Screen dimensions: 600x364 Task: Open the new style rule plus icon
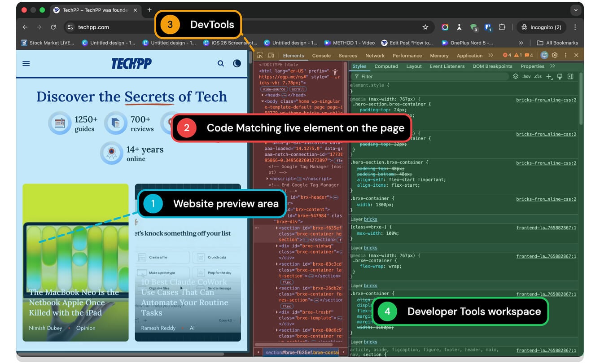coord(548,76)
